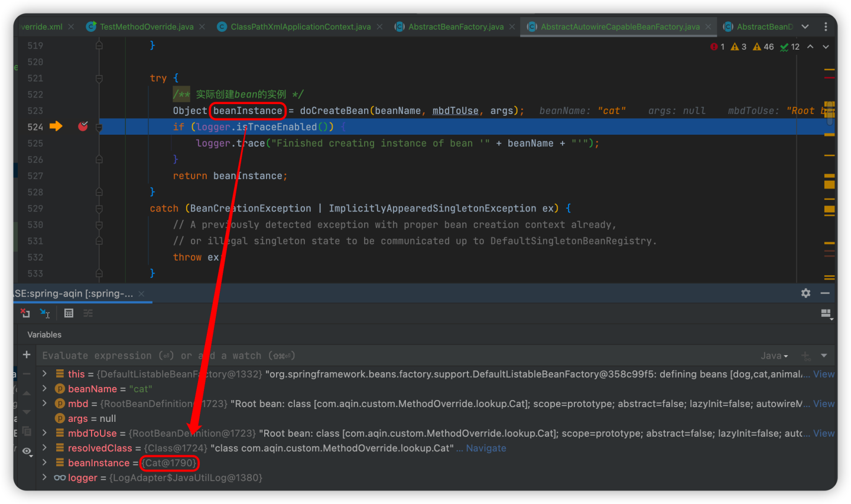Toggle the watches view eye icon

pyautogui.click(x=27, y=451)
